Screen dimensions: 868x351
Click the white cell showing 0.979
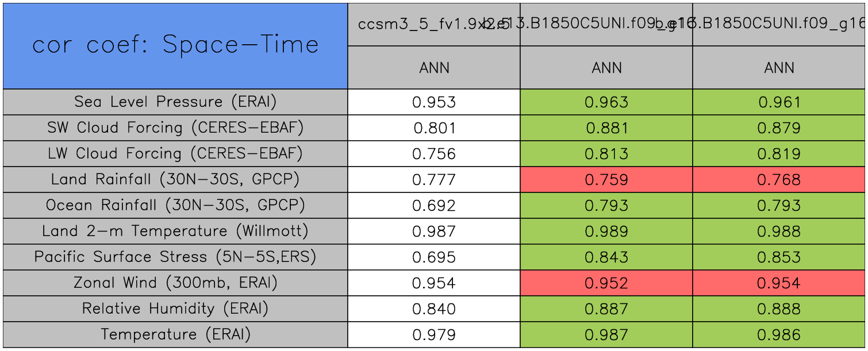[x=434, y=334]
